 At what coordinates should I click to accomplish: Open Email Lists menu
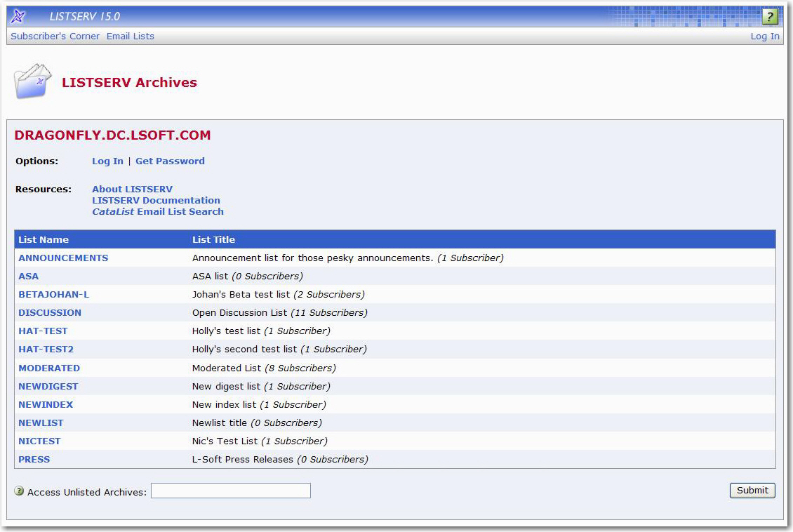130,36
